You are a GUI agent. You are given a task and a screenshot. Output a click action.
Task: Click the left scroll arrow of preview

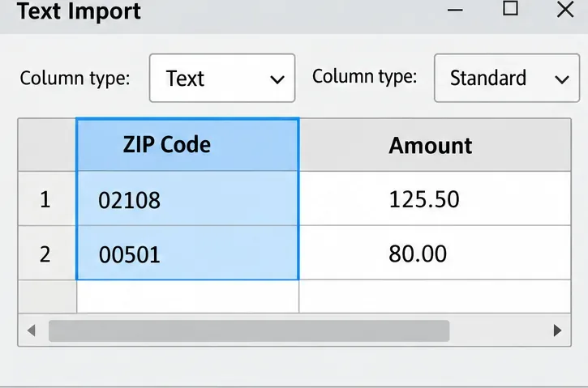[32, 330]
